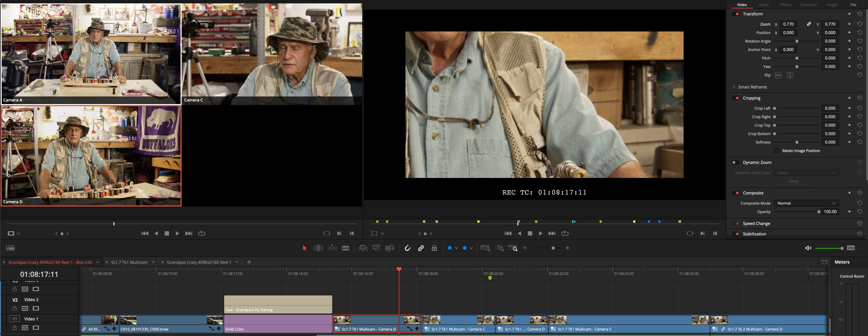Screen dimensions: 868x336
Task: Click Flip Vertical button
Action: pyautogui.click(x=790, y=75)
